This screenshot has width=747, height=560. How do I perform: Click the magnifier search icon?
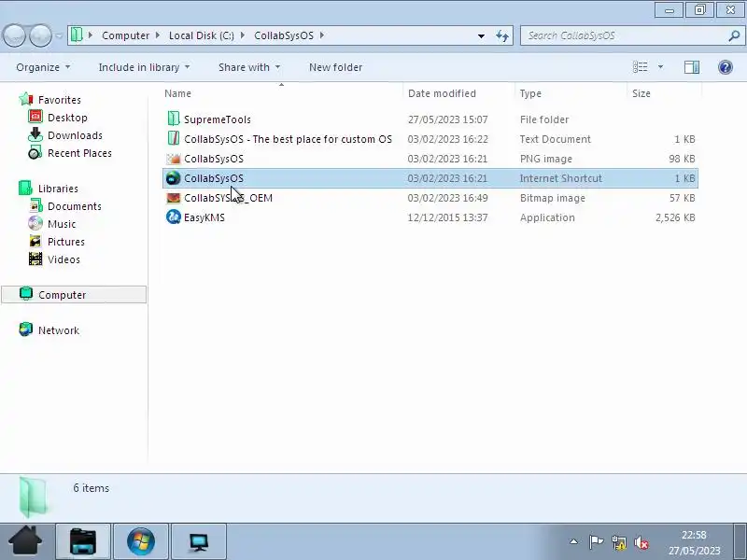click(x=734, y=35)
